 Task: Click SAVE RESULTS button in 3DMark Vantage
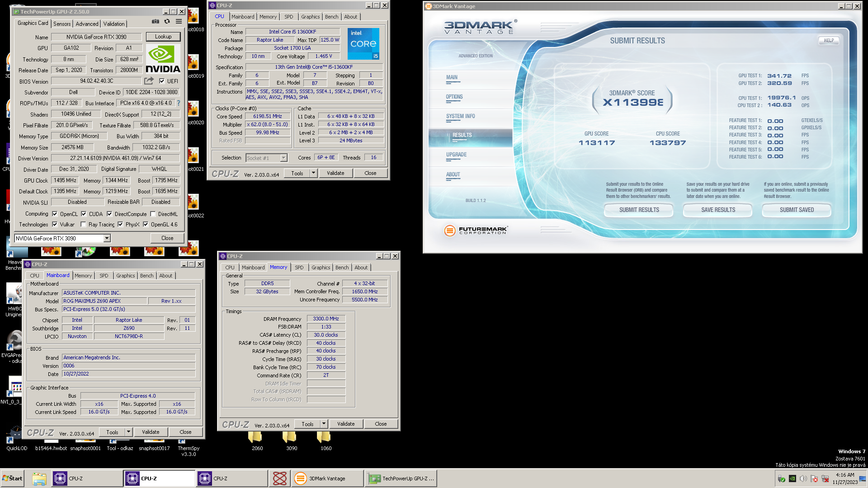click(718, 210)
